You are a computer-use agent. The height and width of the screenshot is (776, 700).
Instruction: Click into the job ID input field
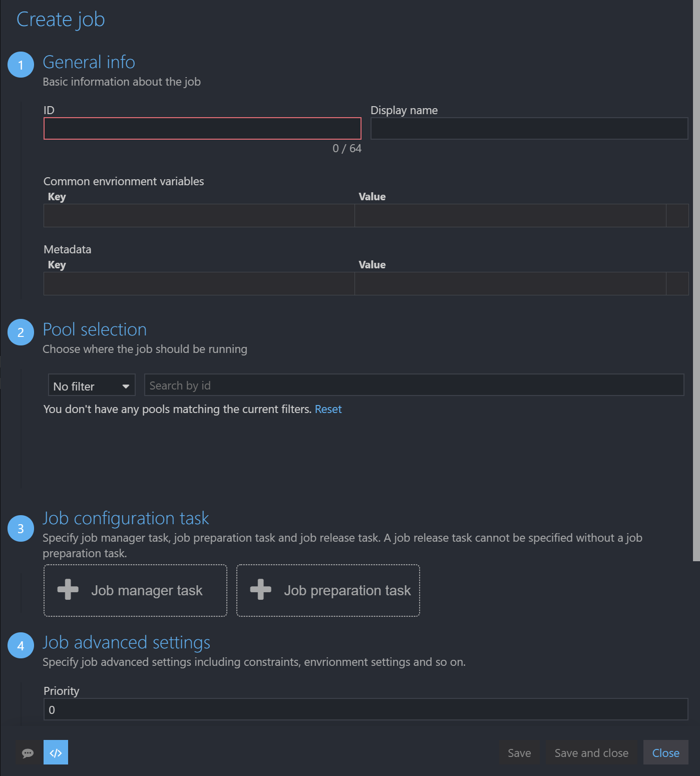202,129
